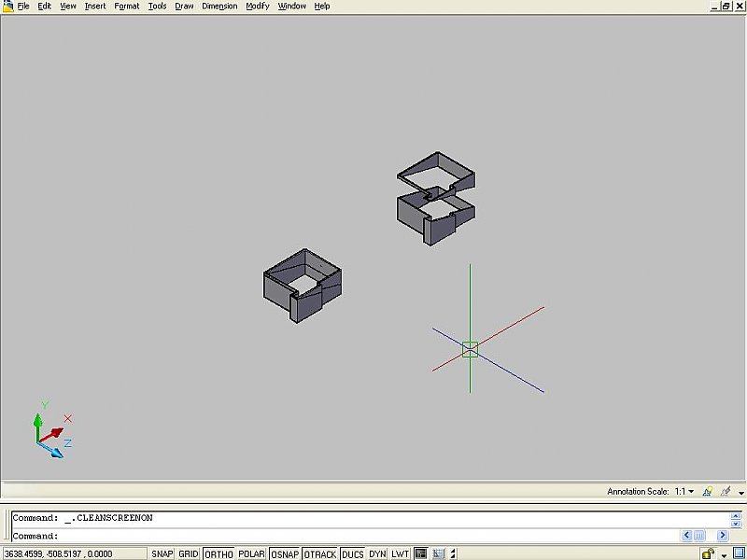747x560 pixels.
Task: Open the File menu
Action: (x=23, y=7)
